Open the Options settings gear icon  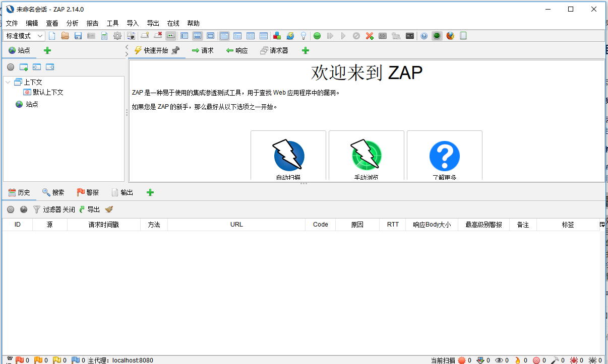point(116,36)
